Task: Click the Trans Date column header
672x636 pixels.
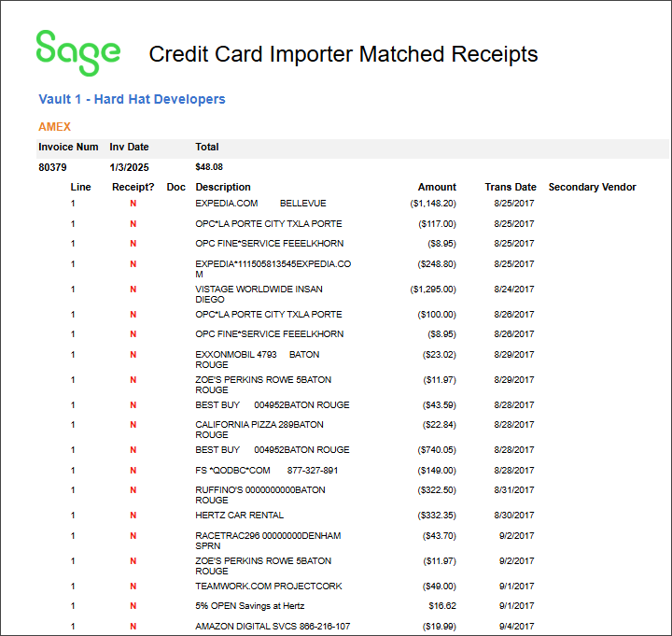Action: tap(511, 187)
